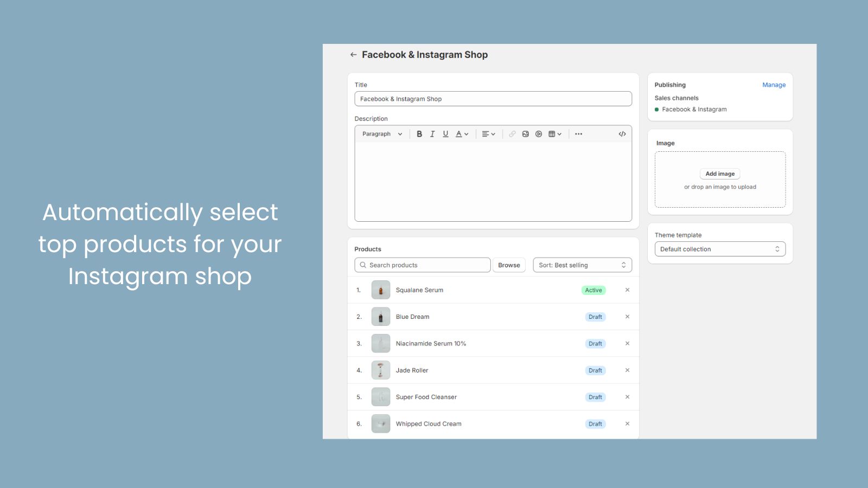
Task: Apply bold formatting in description editor
Action: point(419,134)
